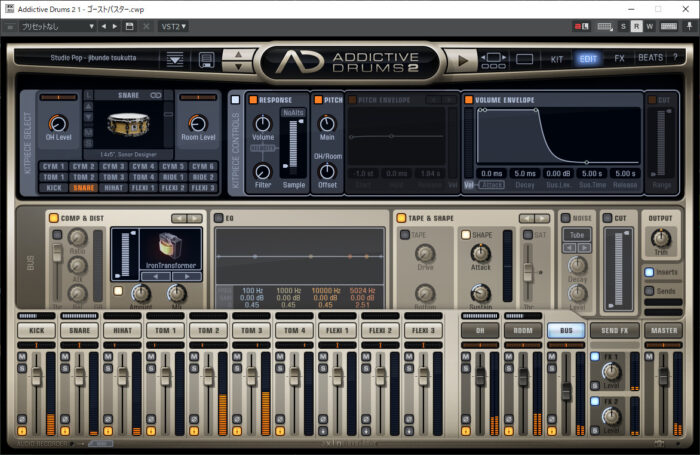700x455 pixels.
Task: Open the SEND FX channel
Action: (614, 330)
